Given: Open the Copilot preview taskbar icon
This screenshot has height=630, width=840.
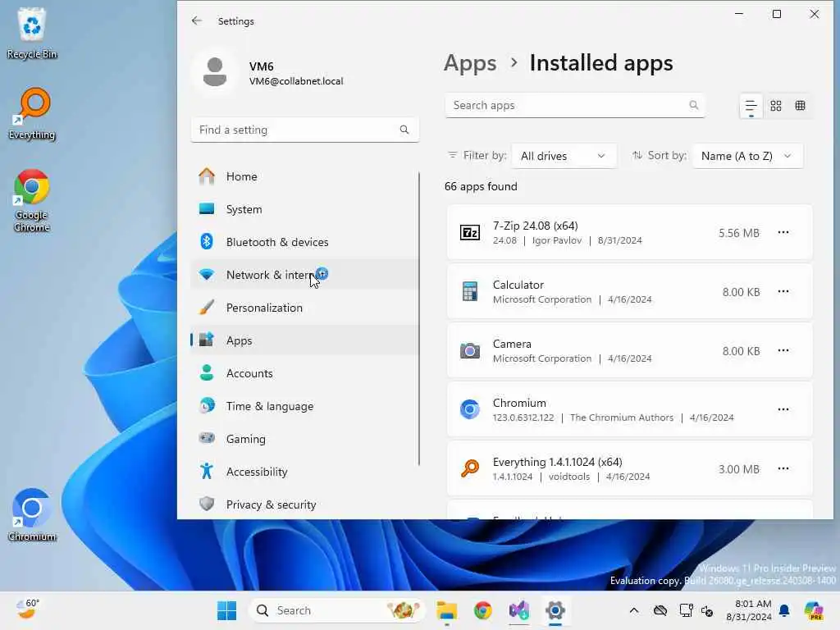Looking at the screenshot, I should coord(814,610).
